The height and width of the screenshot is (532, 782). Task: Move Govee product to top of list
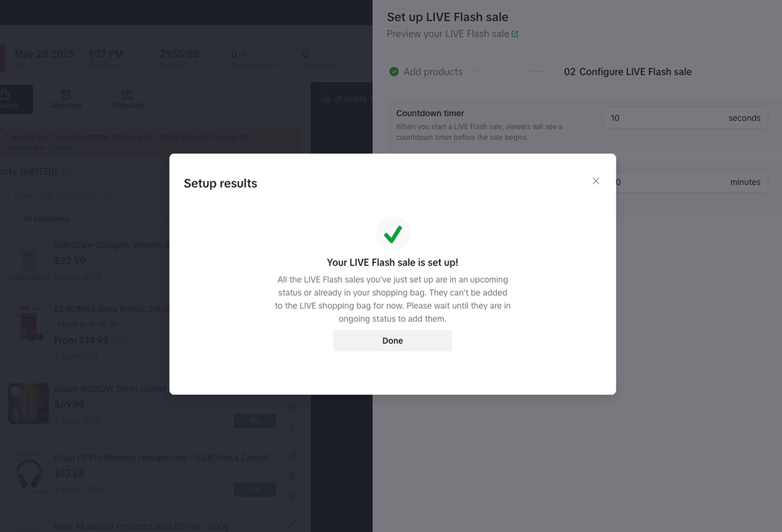point(292,428)
